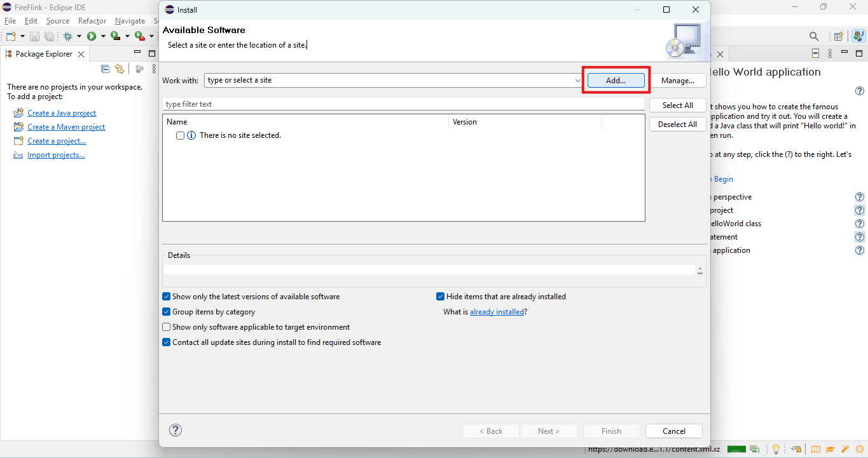
Task: Open the File menu
Action: (10, 21)
